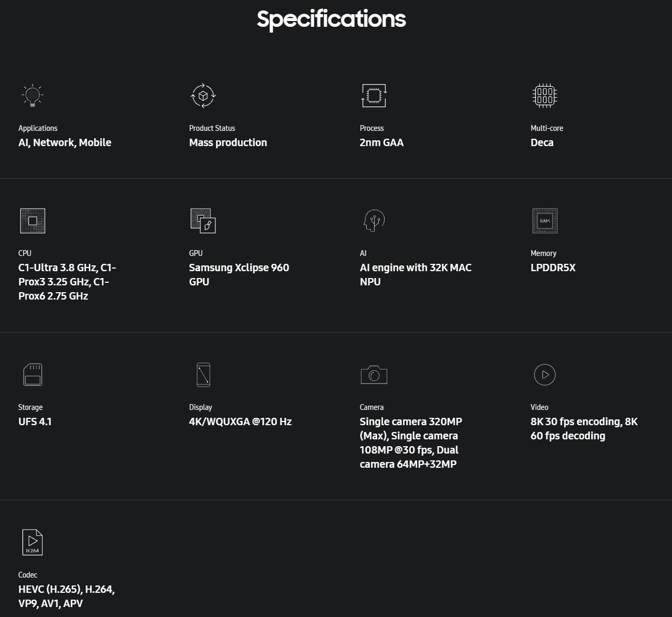Click the Display phone icon
This screenshot has height=617, width=672.
(x=203, y=375)
